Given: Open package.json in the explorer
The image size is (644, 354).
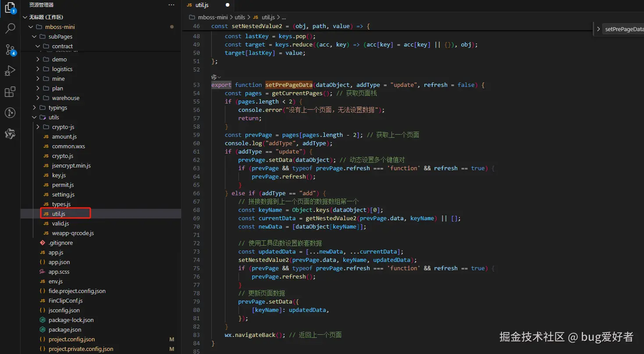Looking at the screenshot, I should coord(64,330).
